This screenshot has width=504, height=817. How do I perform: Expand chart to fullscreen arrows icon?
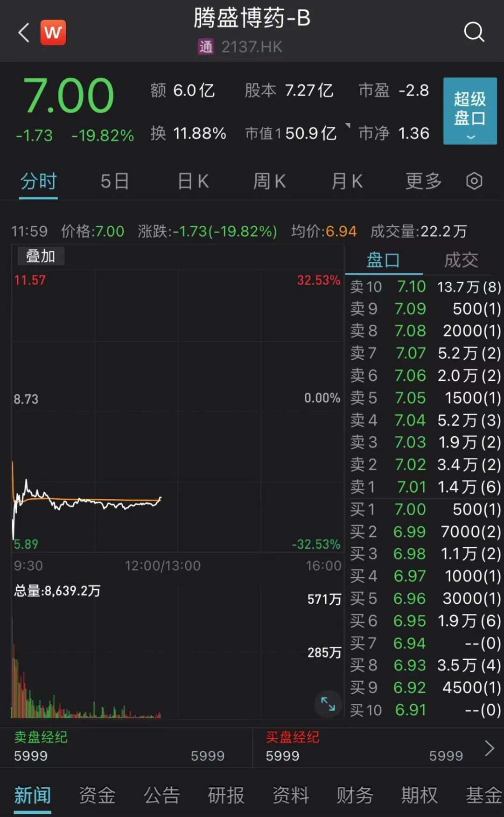click(x=328, y=704)
